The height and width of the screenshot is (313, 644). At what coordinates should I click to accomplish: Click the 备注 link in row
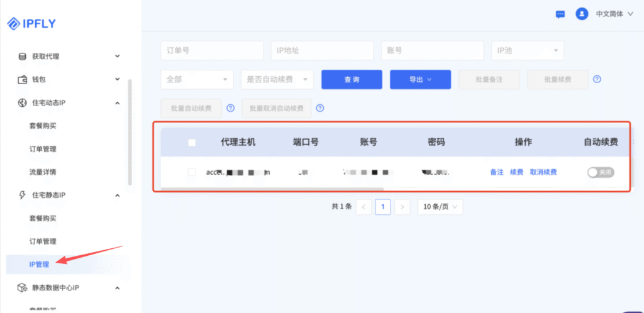tap(497, 172)
